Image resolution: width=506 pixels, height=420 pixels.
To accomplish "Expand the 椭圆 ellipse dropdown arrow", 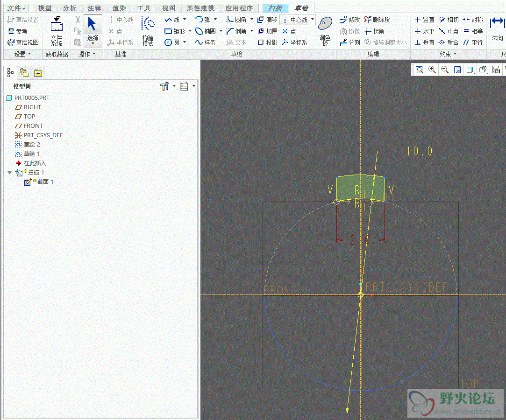I will tap(221, 31).
